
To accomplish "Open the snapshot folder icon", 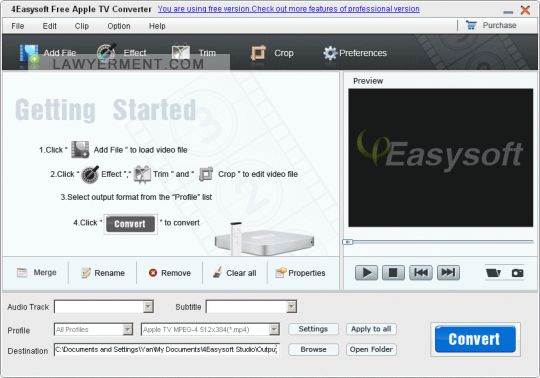I will coord(493,273).
